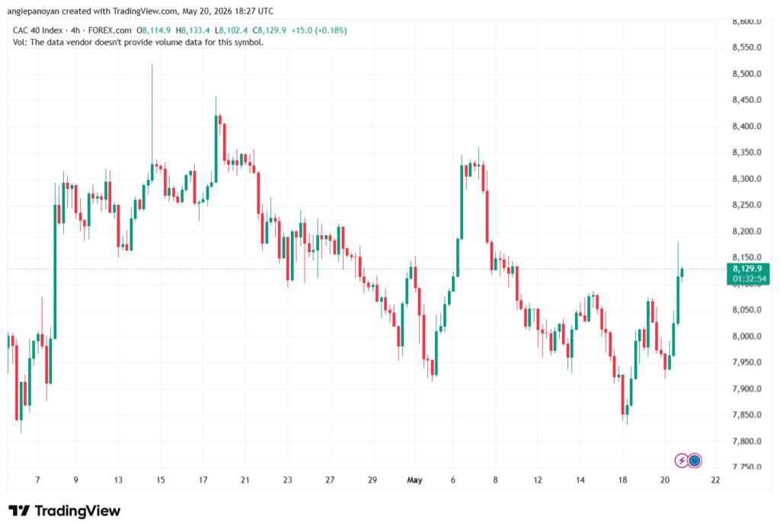Click the date 15 on time axis

click(x=160, y=480)
